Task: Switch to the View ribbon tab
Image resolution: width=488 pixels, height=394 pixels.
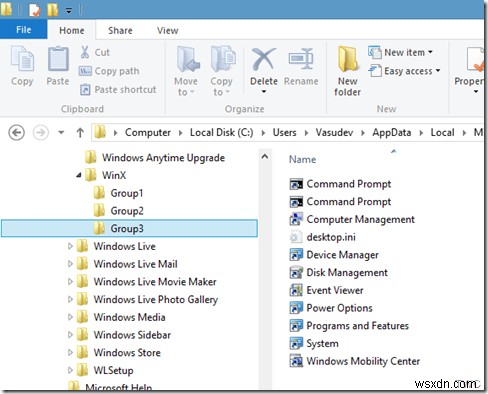Action: coord(168,30)
